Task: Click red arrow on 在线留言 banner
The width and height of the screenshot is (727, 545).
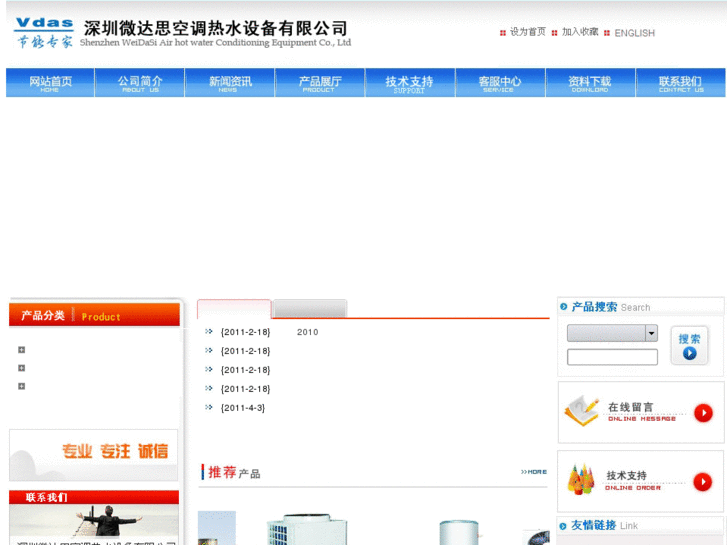Action: tap(703, 413)
